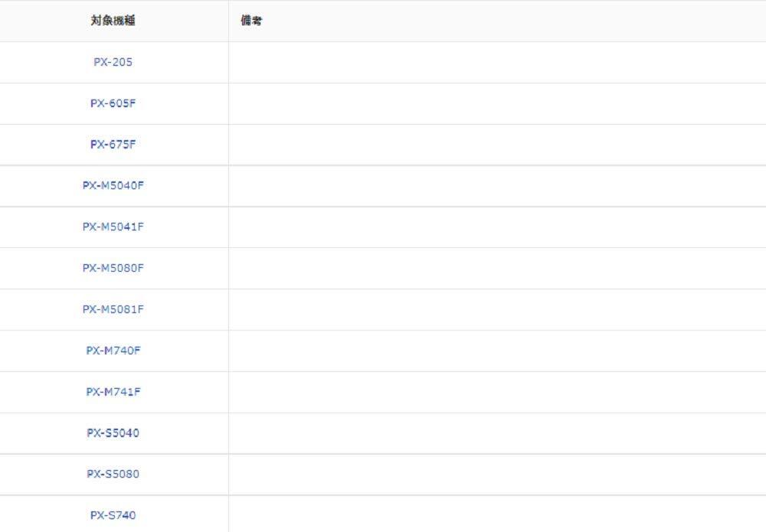The image size is (766, 532).
Task: Follow the PX-M5081F link
Action: tap(113, 309)
